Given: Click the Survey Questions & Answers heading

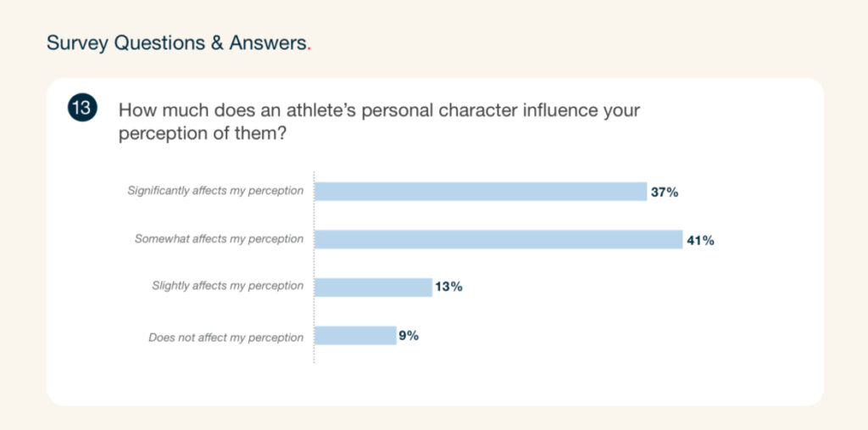Looking at the screenshot, I should pyautogui.click(x=176, y=43).
